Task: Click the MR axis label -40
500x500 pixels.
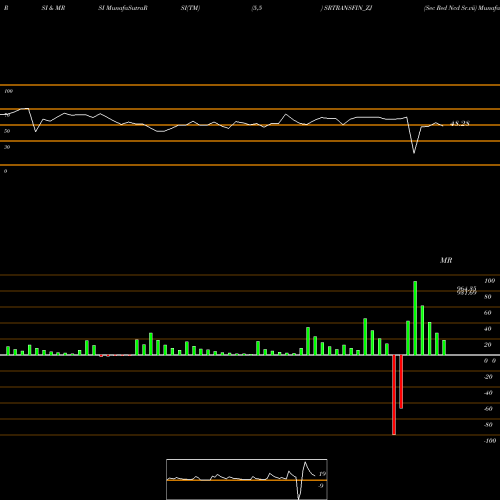Action: tap(488, 393)
